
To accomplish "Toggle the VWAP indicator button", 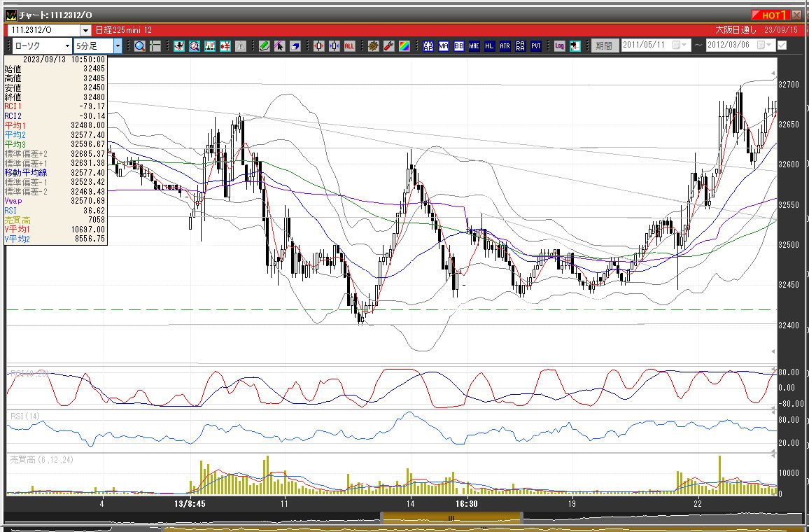I will click(428, 46).
